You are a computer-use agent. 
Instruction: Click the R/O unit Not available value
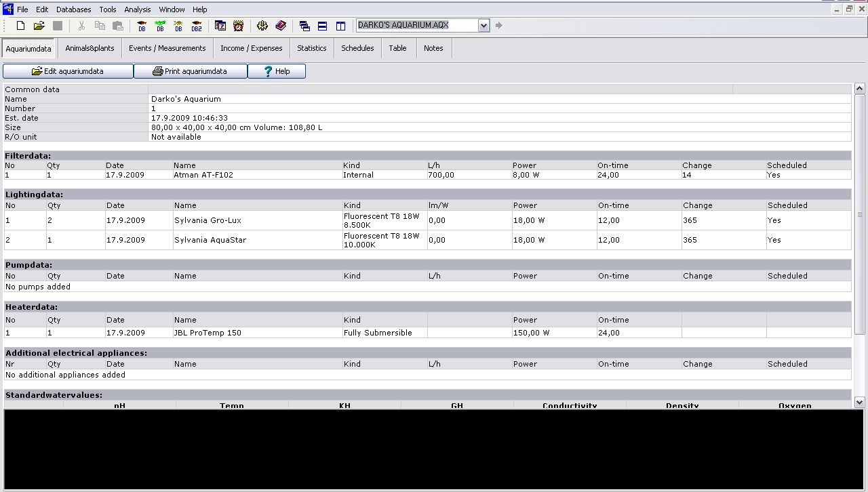tap(176, 137)
